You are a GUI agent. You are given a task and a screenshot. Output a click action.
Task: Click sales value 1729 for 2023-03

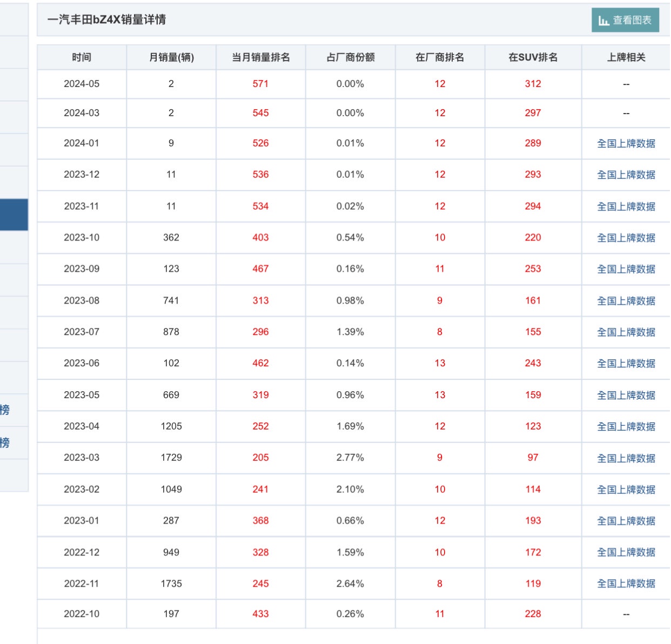171,458
